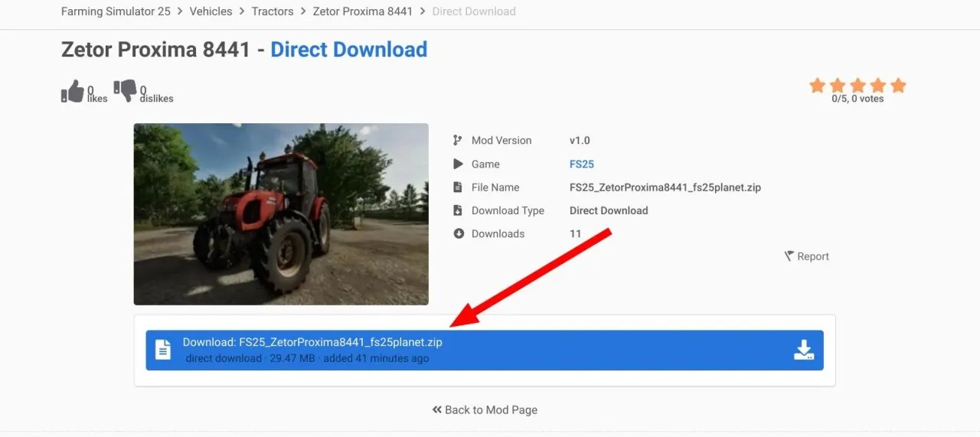Click the Report text link

[x=812, y=256]
